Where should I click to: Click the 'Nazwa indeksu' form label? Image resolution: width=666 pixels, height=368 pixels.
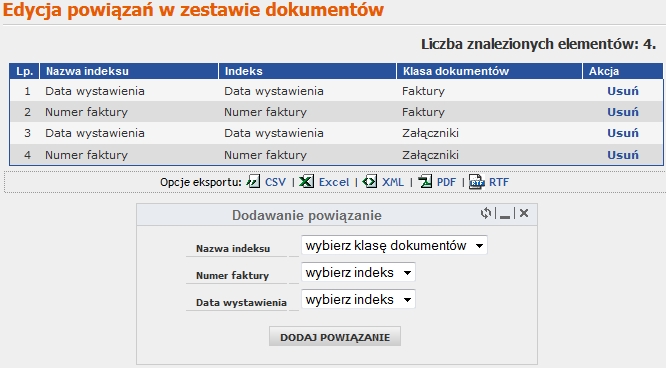click(x=233, y=249)
